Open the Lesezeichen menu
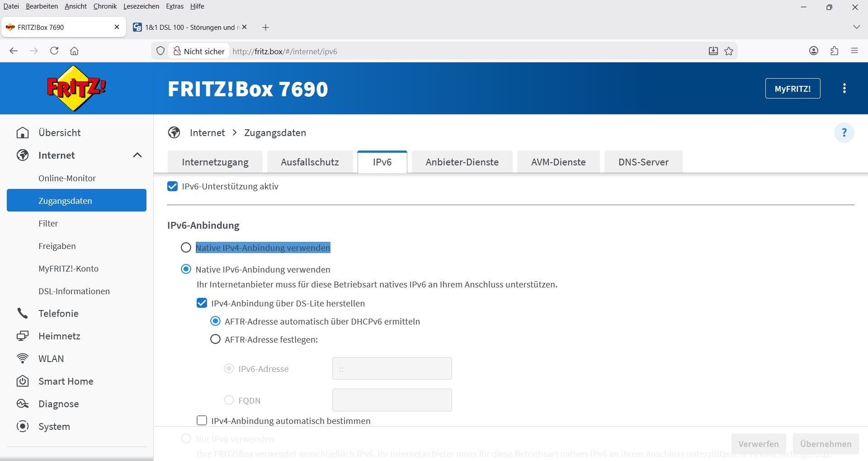This screenshot has height=461, width=868. 141,6
